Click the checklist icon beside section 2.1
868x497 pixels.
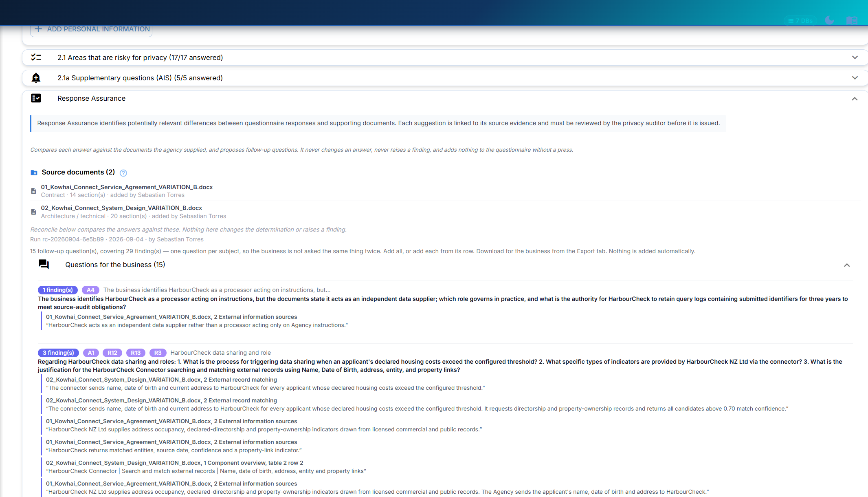pyautogui.click(x=36, y=57)
